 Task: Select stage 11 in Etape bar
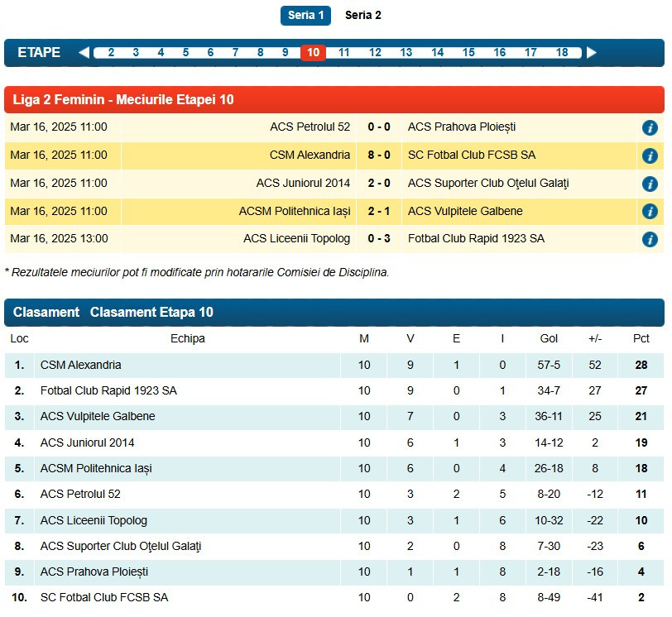[x=343, y=53]
